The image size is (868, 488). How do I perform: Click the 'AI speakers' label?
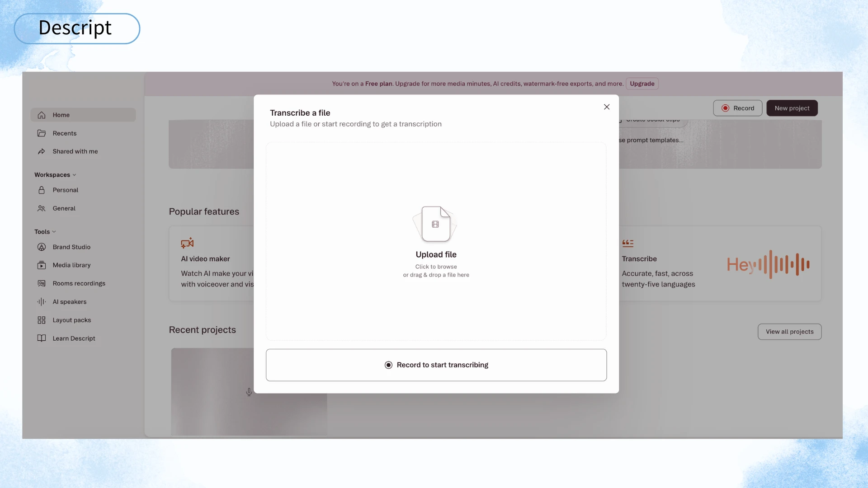[70, 302]
